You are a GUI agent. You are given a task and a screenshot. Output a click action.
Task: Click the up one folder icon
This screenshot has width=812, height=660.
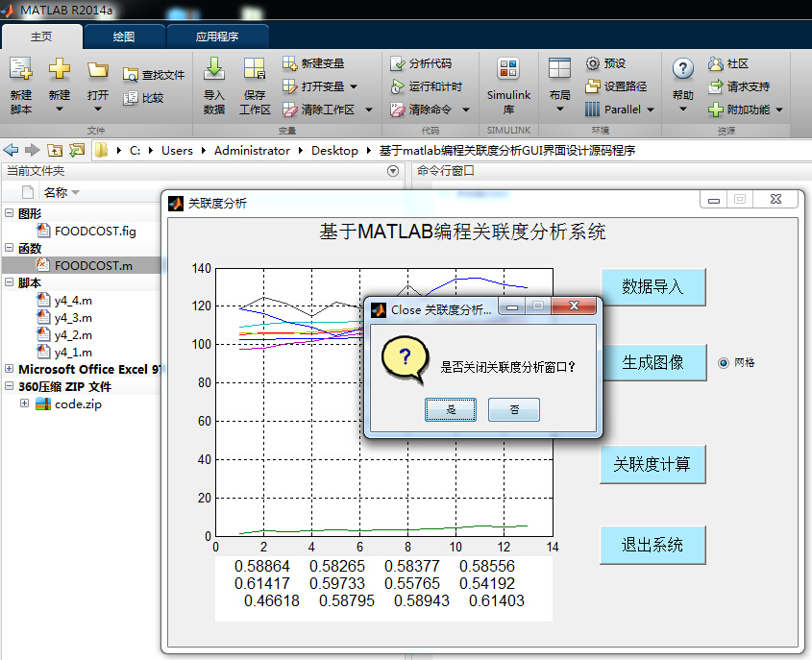tap(55, 150)
